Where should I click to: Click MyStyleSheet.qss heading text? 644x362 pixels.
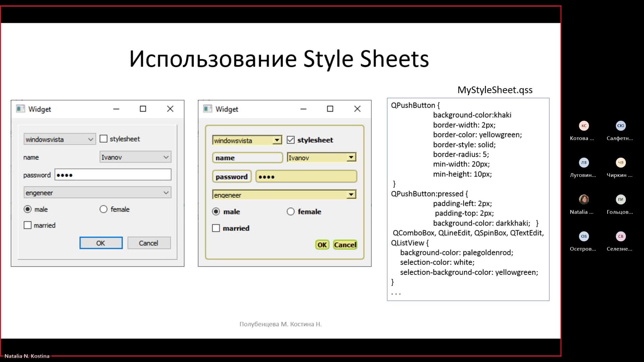tap(495, 90)
